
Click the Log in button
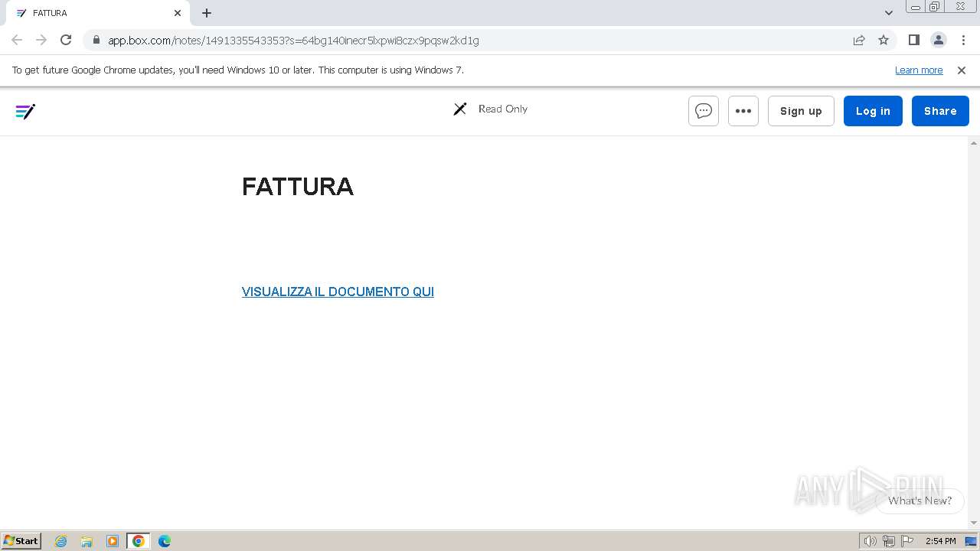point(873,111)
